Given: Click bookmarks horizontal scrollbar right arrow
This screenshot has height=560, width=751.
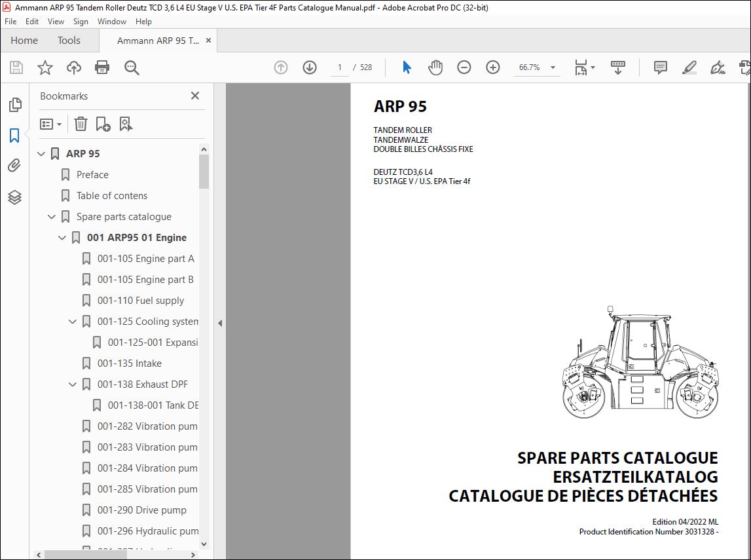Looking at the screenshot, I should pos(193,555).
